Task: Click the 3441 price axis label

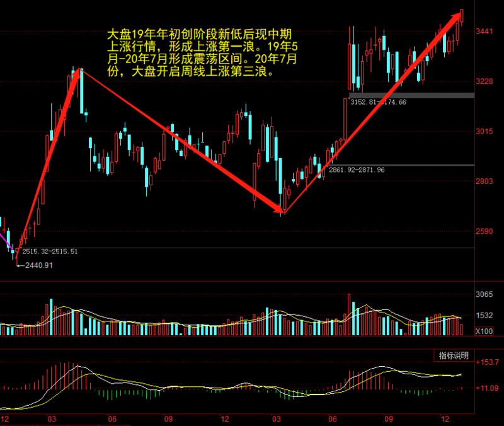Action: [x=484, y=32]
